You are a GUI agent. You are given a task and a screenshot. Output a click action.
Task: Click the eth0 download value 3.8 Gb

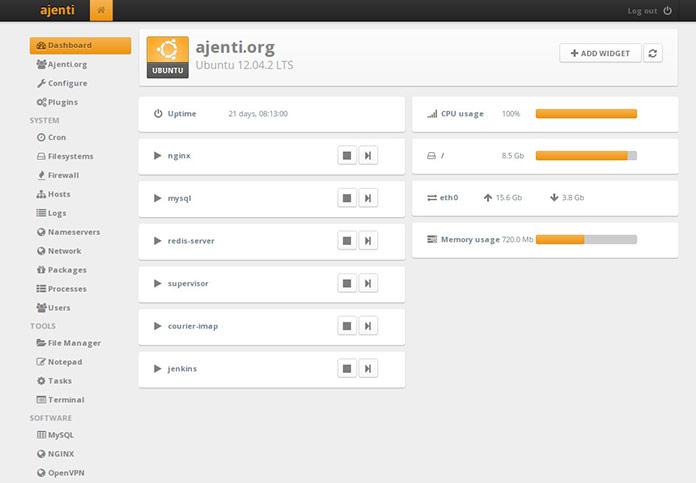[573, 198]
